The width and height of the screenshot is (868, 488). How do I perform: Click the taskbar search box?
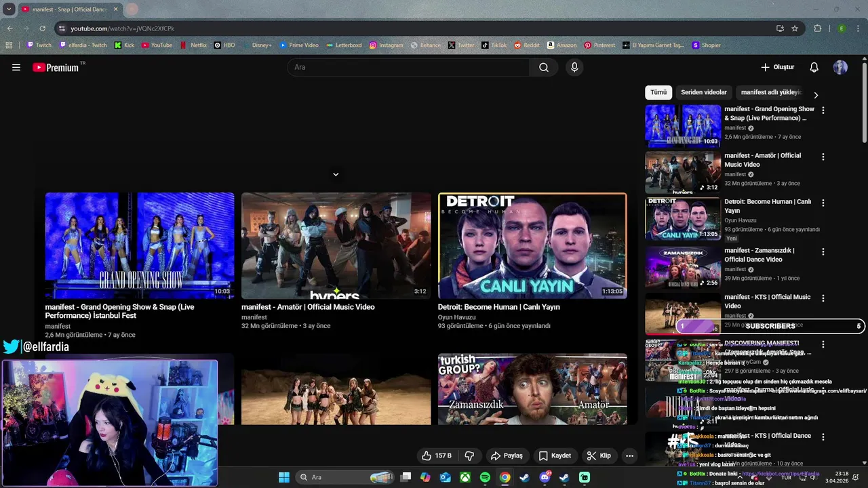347,477
